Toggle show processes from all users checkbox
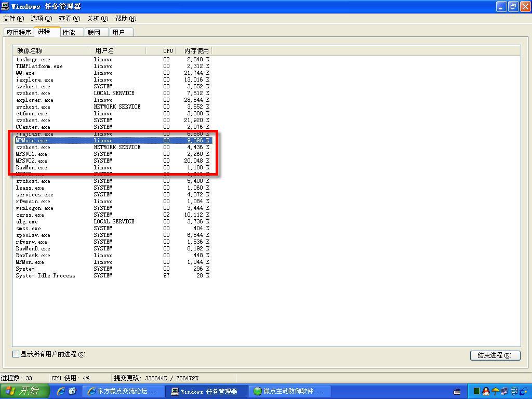The image size is (532, 399). 16,354
